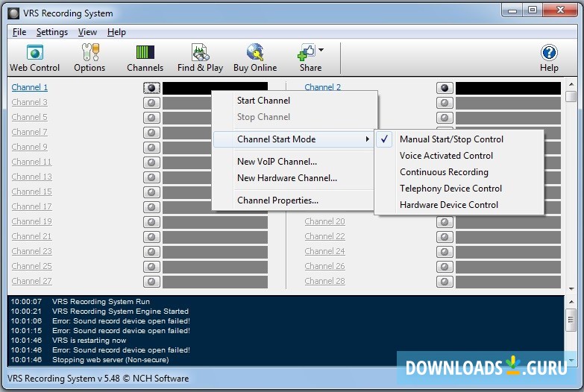The height and width of the screenshot is (392, 584).
Task: Click the Channel 5 record indicator button
Action: [x=151, y=118]
